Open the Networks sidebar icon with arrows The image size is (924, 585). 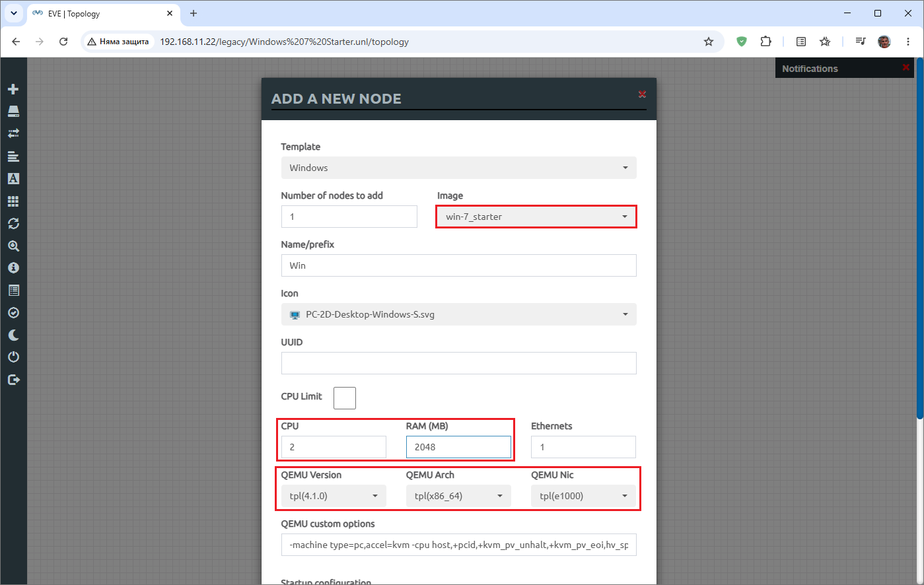pyautogui.click(x=13, y=133)
